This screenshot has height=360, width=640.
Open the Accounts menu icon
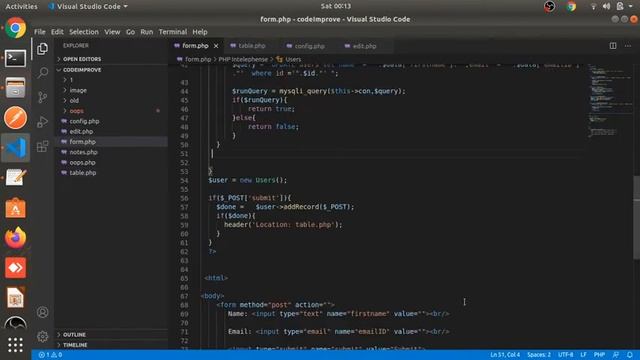pyautogui.click(x=42, y=312)
